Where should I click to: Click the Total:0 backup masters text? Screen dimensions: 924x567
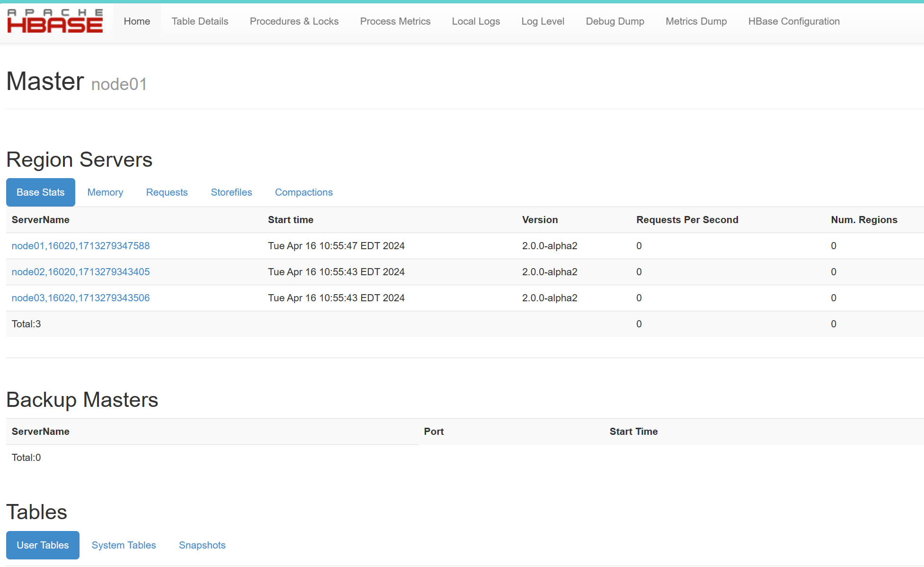pos(26,458)
